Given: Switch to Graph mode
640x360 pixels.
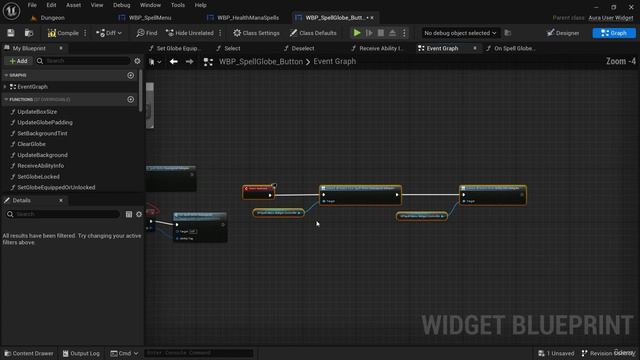Looking at the screenshot, I should tap(614, 33).
